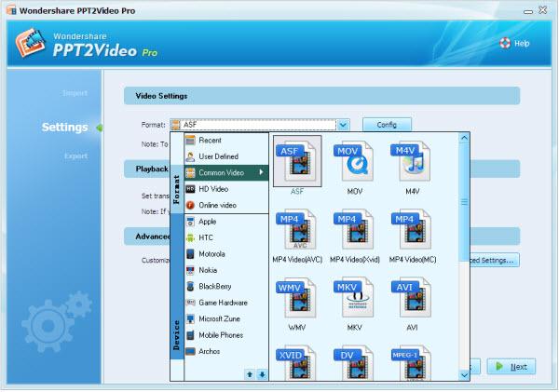Pick the AVI format icon
The image size is (559, 392).
point(412,298)
